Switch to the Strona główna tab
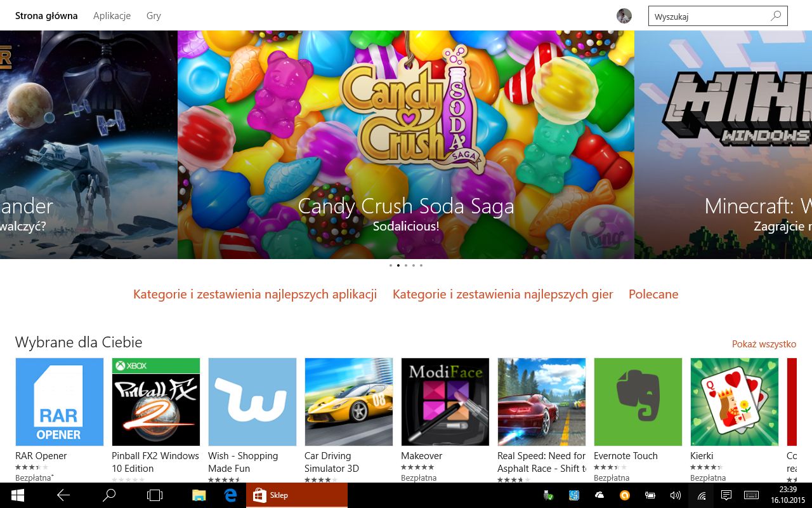Screen dimensions: 812x508 46,16
